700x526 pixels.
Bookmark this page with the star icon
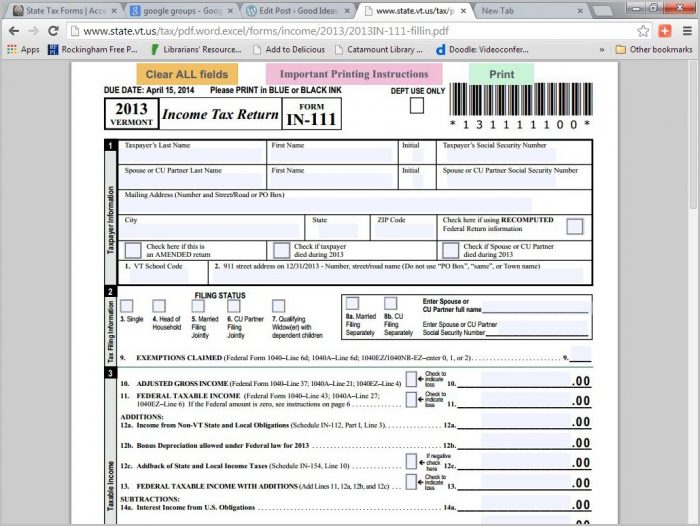pyautogui.click(x=643, y=31)
